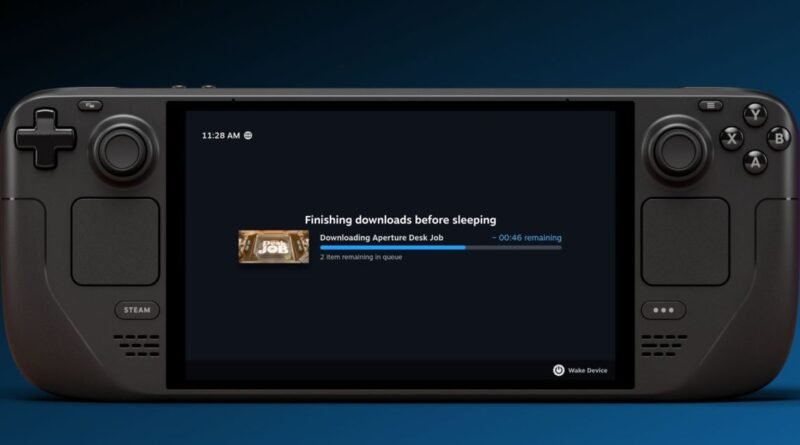Click the network globe icon beside the clock
This screenshot has height=445, width=800.
pyautogui.click(x=248, y=135)
